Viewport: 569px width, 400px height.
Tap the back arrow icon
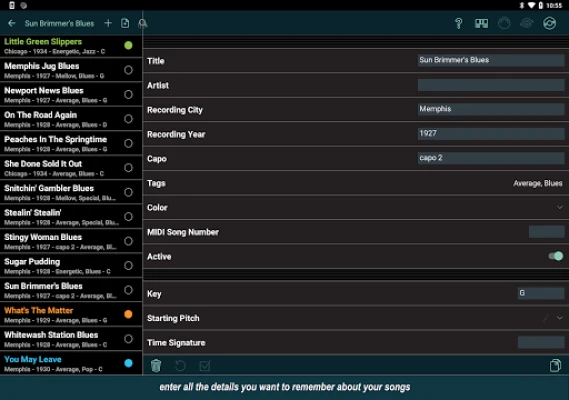[12, 23]
